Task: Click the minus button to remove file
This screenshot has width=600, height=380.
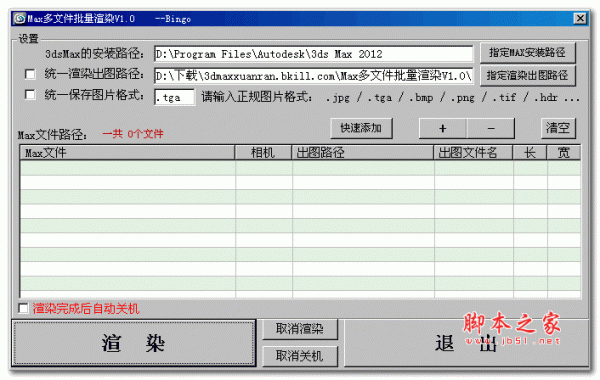Action: coord(491,128)
